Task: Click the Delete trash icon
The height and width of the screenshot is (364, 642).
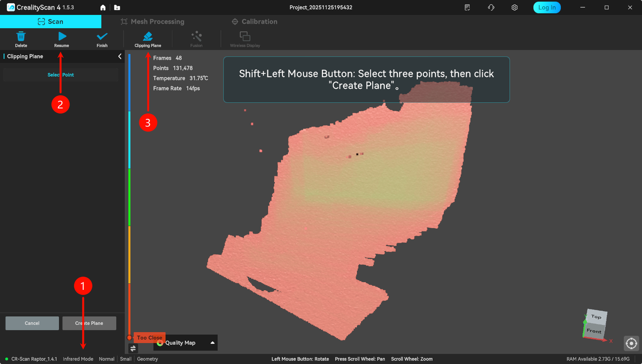Action: click(21, 37)
